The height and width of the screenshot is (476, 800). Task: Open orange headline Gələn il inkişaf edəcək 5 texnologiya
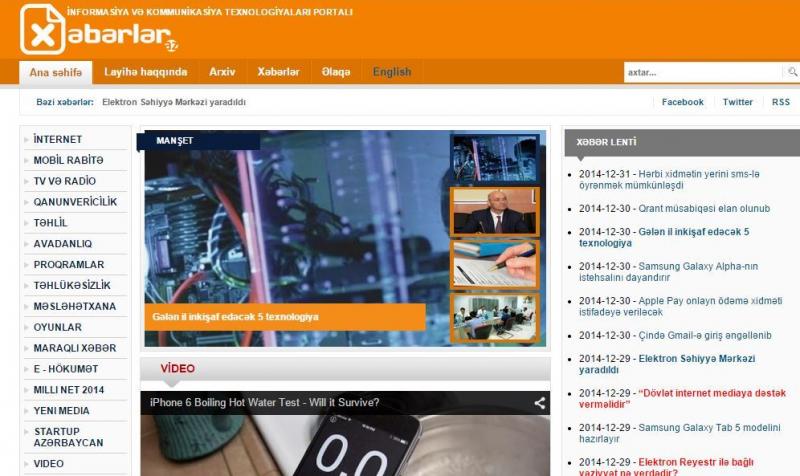(x=285, y=317)
